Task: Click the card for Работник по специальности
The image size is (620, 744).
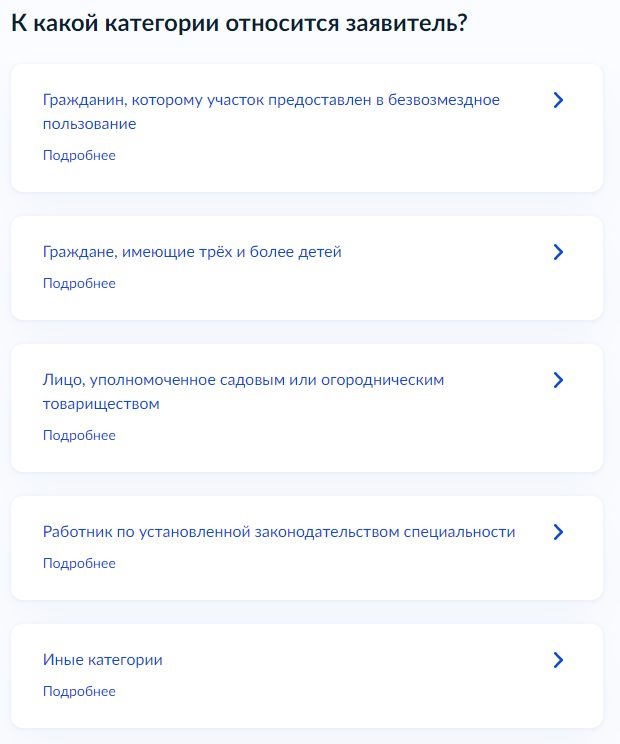Action: click(307, 548)
